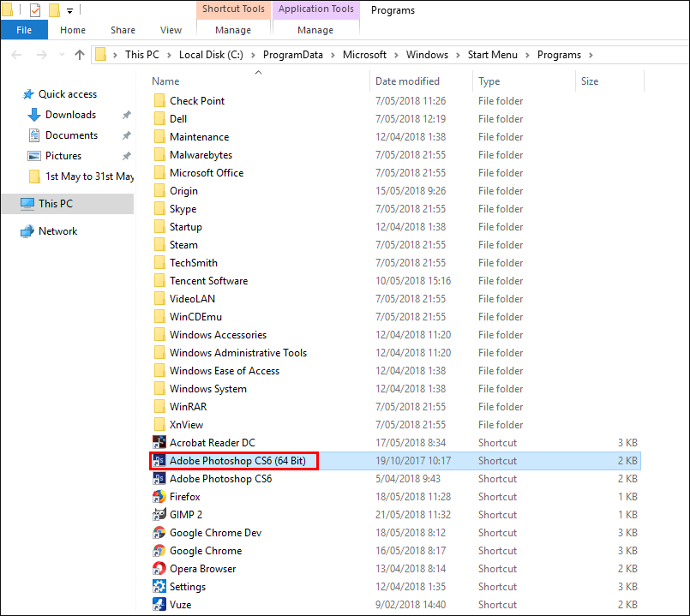Screen dimensions: 690x616
Task: Click the Downloads arrow icon in sidebar
Action: 34,115
